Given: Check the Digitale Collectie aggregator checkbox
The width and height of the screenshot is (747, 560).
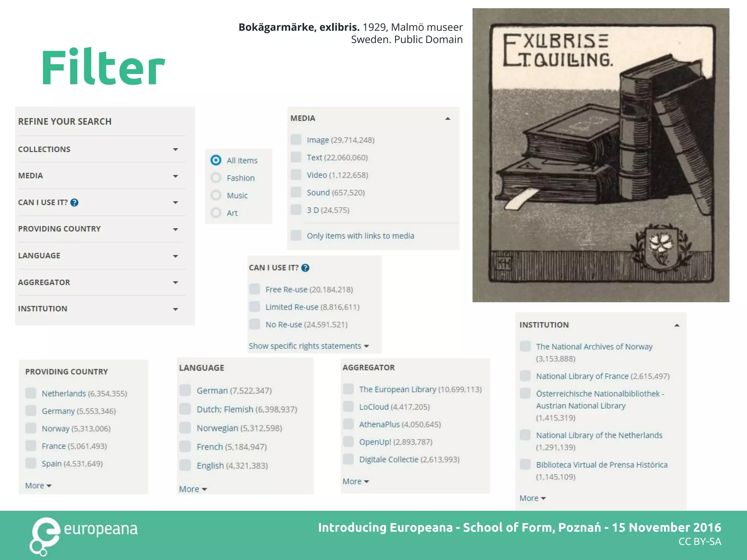Looking at the screenshot, I should pos(348,459).
